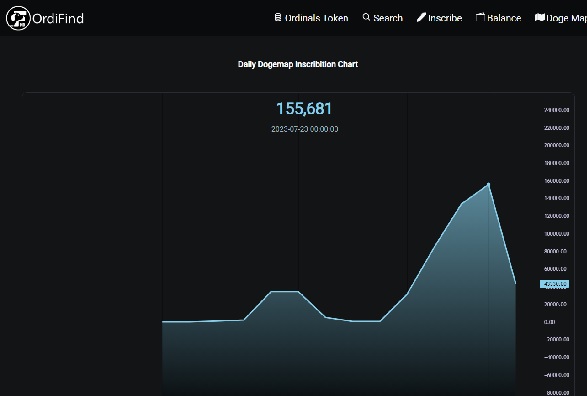Click the topmost y-axis label
The width and height of the screenshot is (587, 396).
pos(557,110)
